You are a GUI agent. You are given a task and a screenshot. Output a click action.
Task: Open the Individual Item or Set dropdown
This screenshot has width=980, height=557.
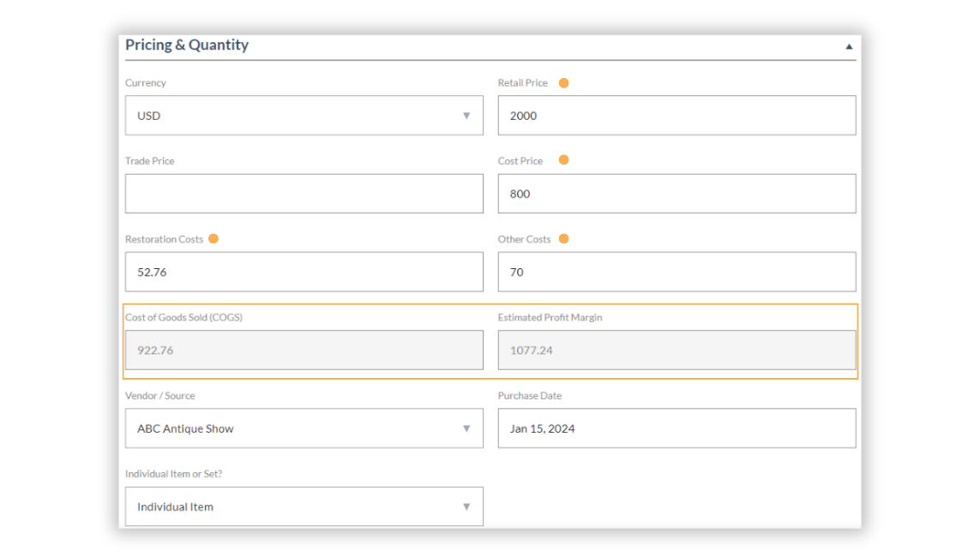[304, 506]
